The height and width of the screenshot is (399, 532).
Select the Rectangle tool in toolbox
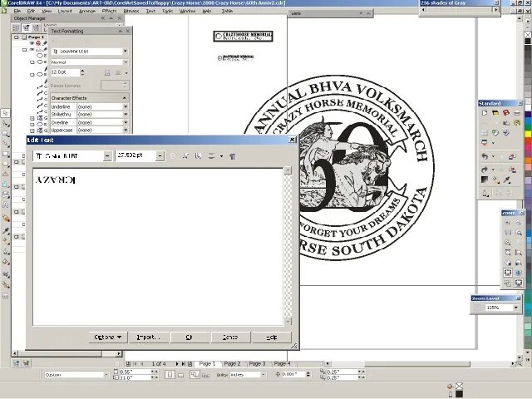[x=6, y=155]
